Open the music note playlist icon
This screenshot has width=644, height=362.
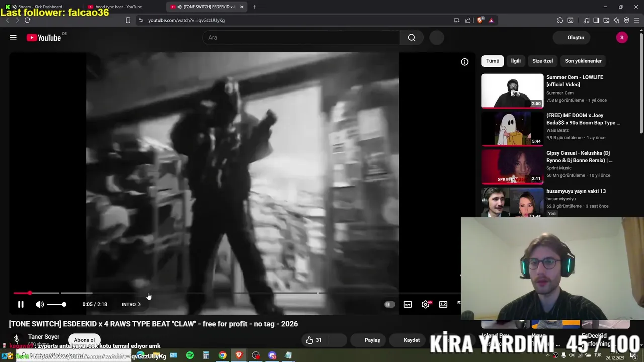coord(586,20)
